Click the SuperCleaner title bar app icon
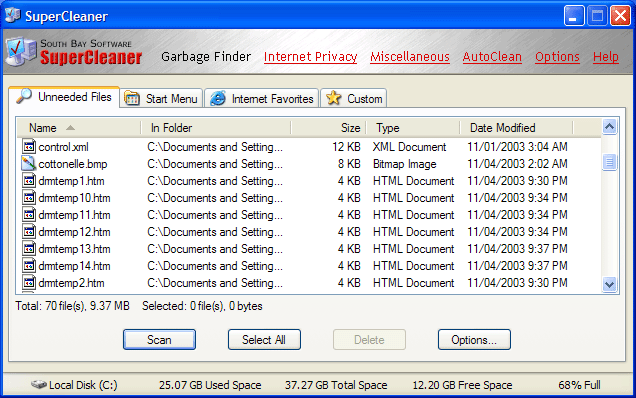This screenshot has height=398, width=636. 13,15
